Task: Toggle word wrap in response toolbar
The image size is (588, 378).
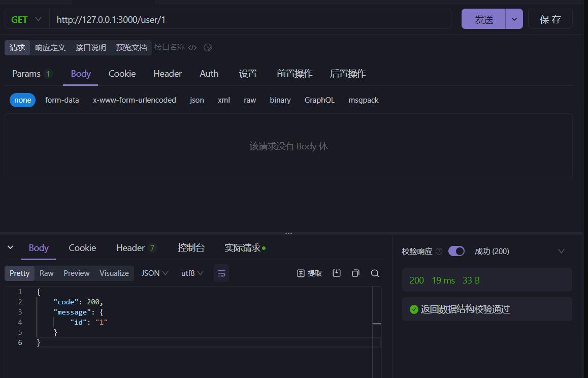Action: tap(221, 273)
